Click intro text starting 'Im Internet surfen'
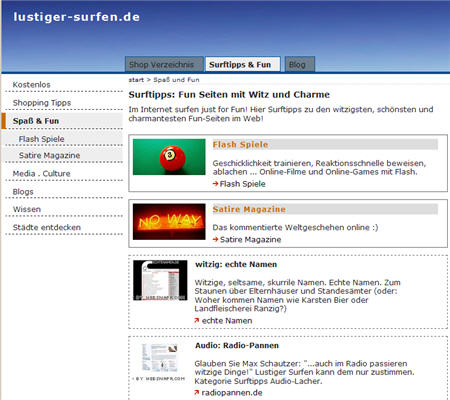The image size is (450, 400). click(281, 114)
